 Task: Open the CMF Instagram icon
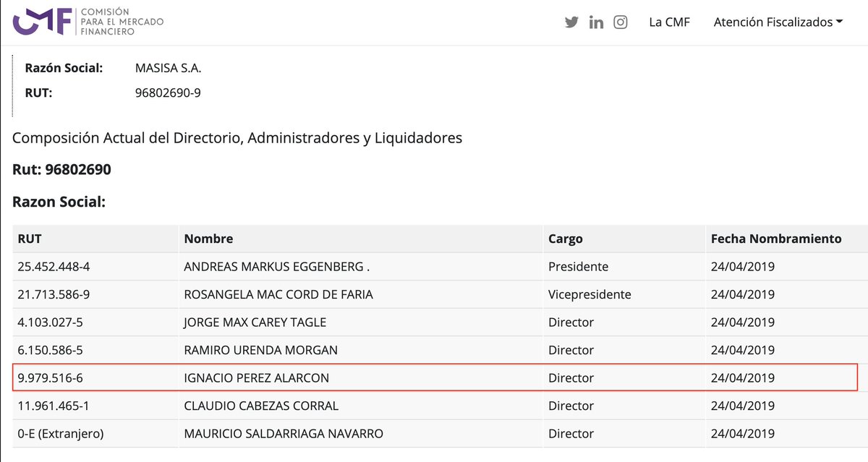pos(621,22)
